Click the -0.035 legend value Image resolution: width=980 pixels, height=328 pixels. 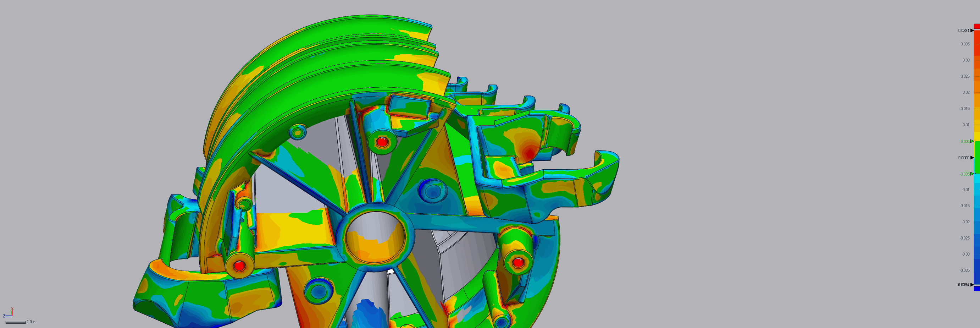coord(964,270)
